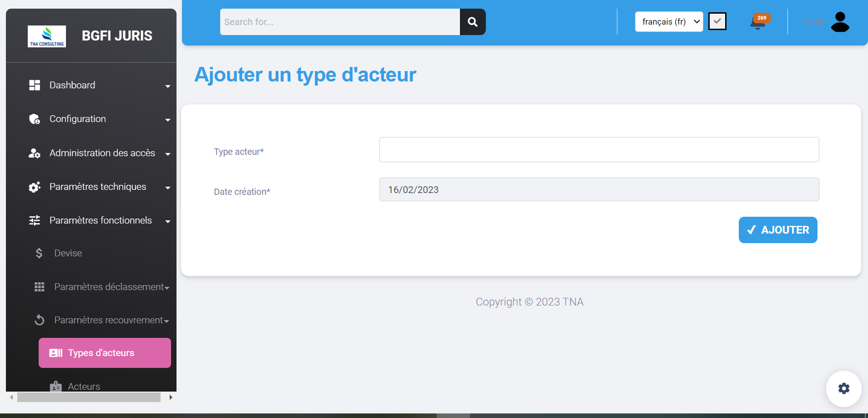Focus the Type acteur text field
The width and height of the screenshot is (868, 418).
pos(599,150)
